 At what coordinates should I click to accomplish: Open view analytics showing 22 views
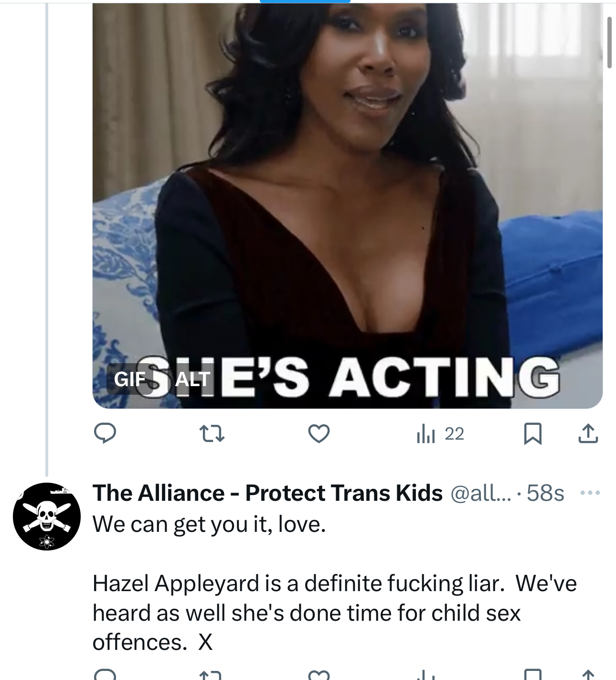(x=440, y=434)
